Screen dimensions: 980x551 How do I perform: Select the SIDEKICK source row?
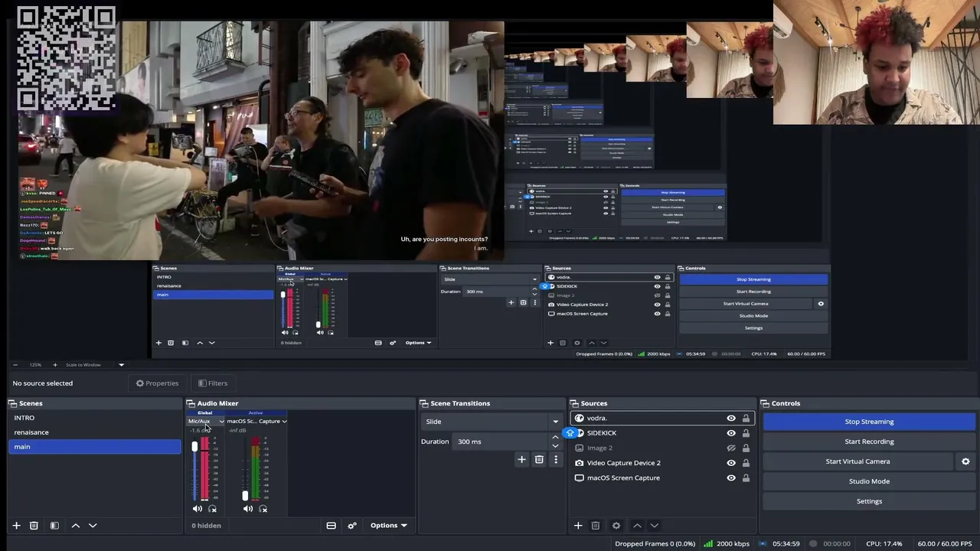[x=662, y=433]
